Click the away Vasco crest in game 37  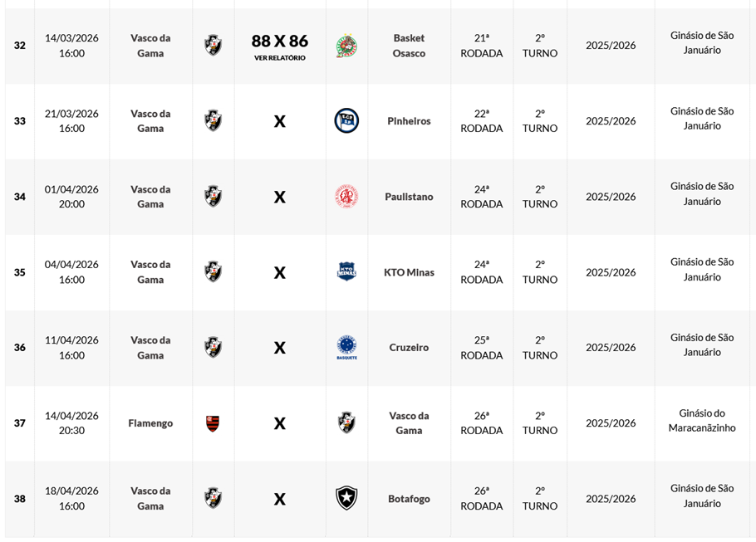tap(346, 422)
